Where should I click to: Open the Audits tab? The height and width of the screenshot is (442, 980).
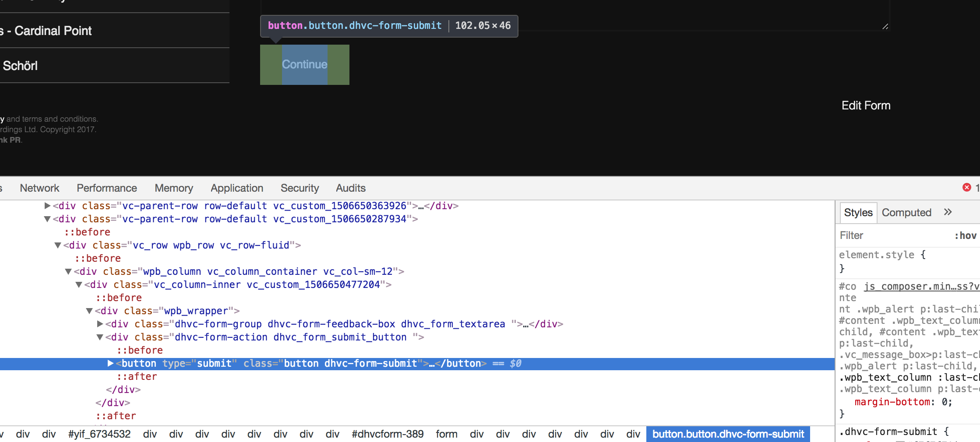click(351, 188)
